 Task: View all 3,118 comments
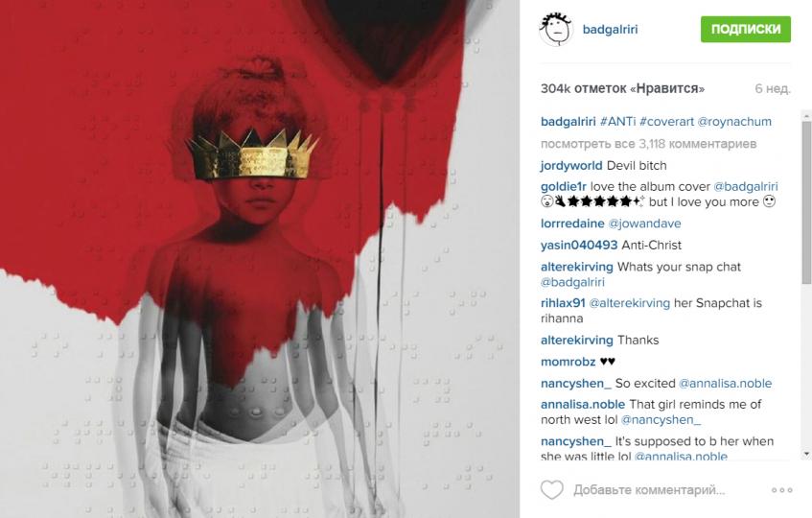pyautogui.click(x=648, y=144)
